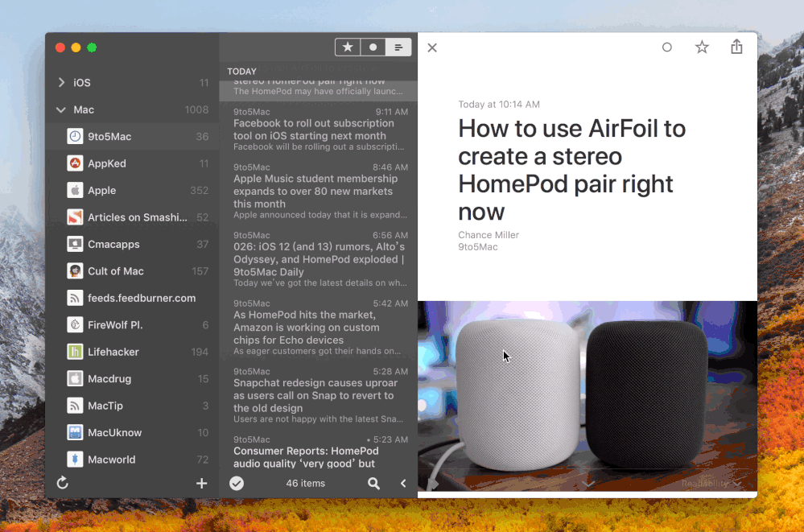Click author name Chance Miller
The width and height of the screenshot is (804, 532).
point(489,235)
